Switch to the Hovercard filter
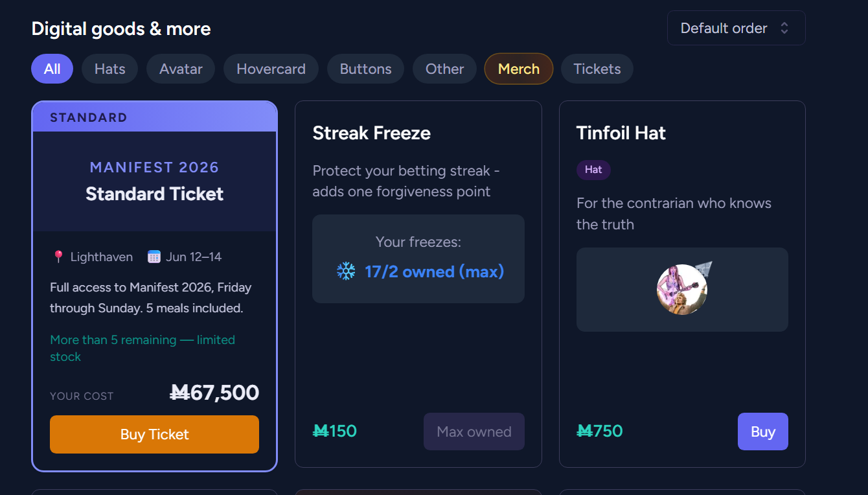The height and width of the screenshot is (495, 868). [271, 69]
